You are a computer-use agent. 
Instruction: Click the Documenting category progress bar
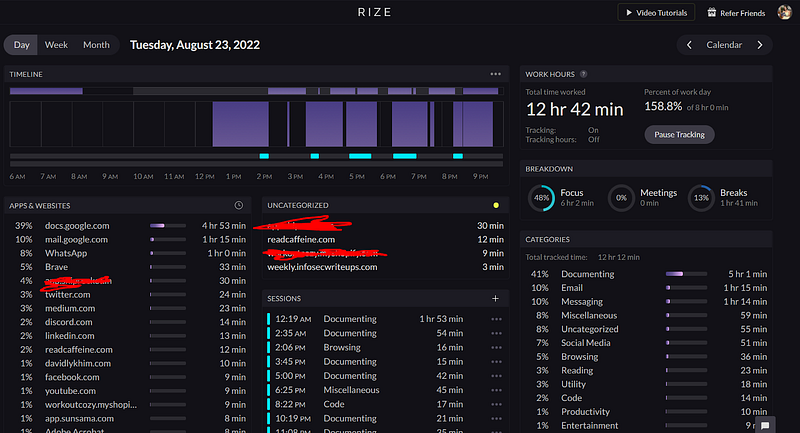pyautogui.click(x=686, y=274)
